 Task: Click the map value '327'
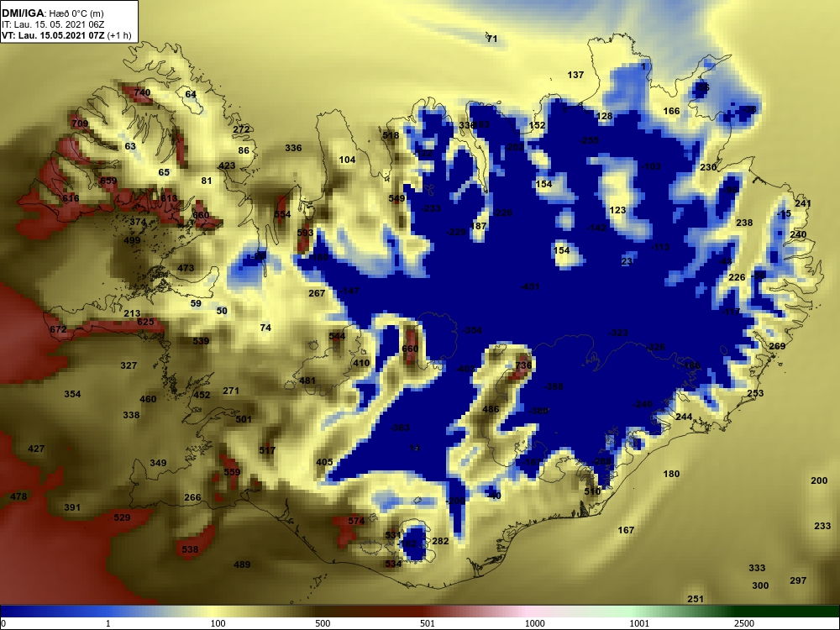coord(129,366)
